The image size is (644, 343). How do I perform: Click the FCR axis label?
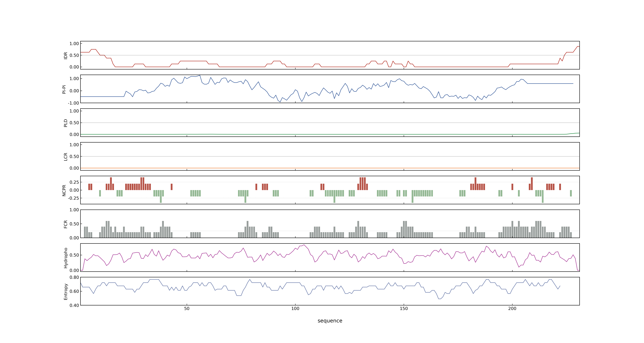66,224
